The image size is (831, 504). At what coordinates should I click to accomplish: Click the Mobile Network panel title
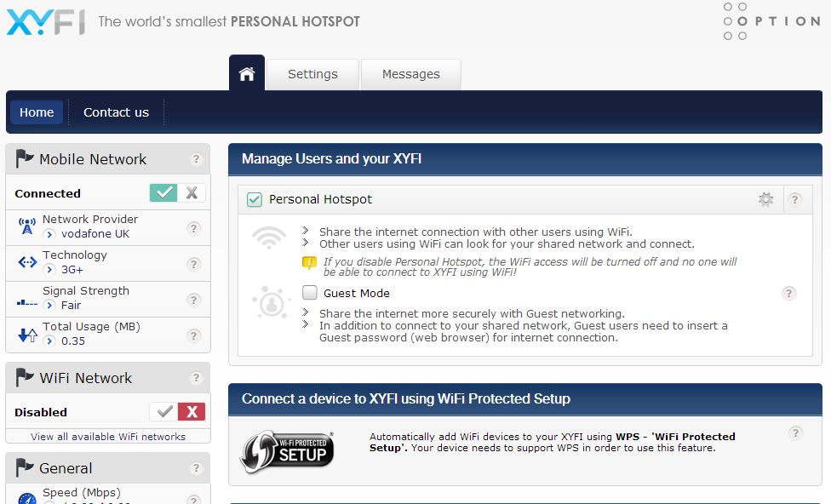point(93,159)
